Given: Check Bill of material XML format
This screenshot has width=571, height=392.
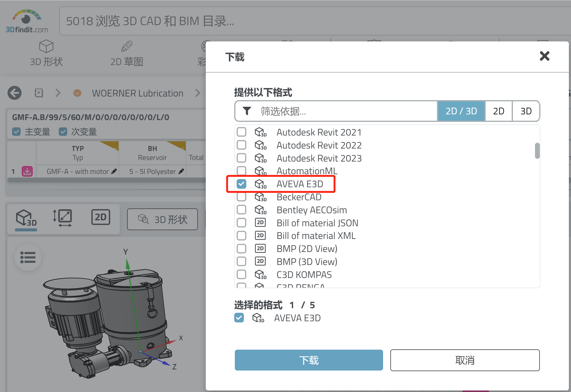Looking at the screenshot, I should click(241, 235).
